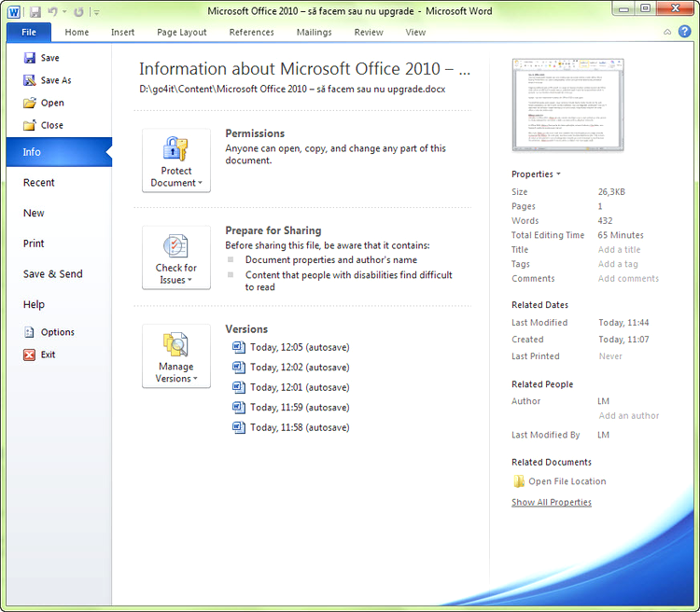Screen dimensions: 700x612
Task: Switch to the View tab
Action: pyautogui.click(x=415, y=32)
